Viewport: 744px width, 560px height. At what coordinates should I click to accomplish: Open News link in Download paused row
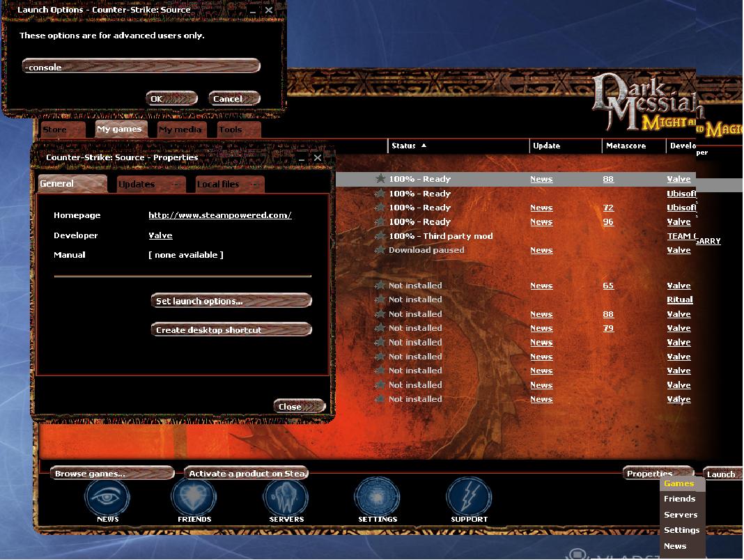tap(541, 250)
